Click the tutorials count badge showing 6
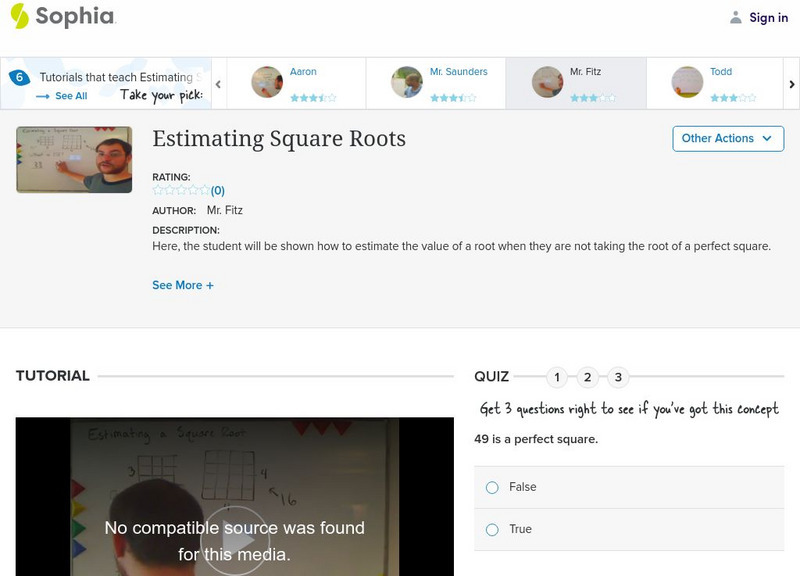The width and height of the screenshot is (800, 576). 18,77
